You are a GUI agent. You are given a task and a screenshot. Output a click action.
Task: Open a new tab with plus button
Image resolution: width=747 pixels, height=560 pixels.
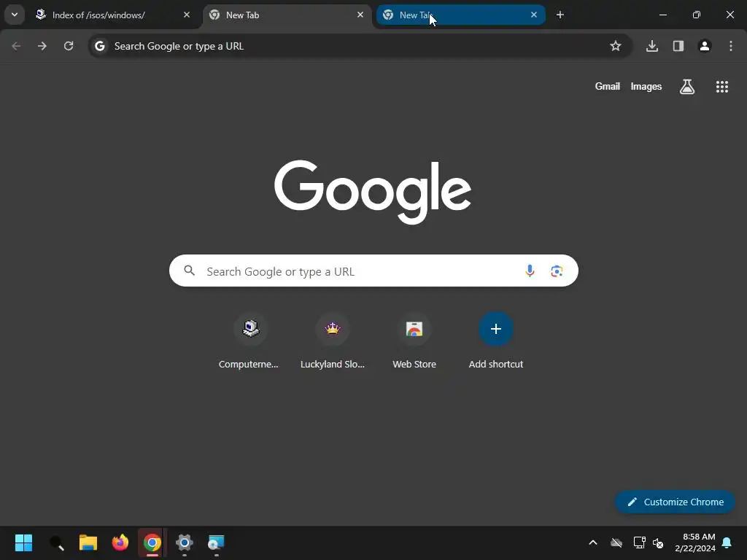(x=560, y=15)
